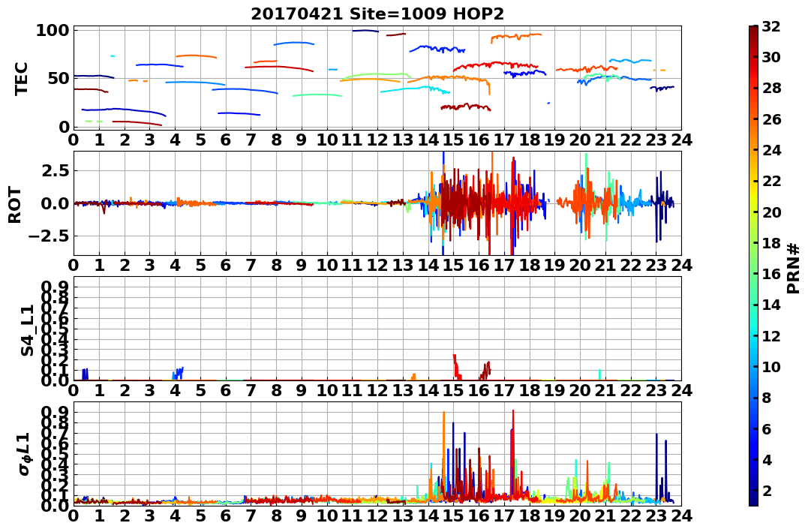Click colorbar tick label "32"

[x=771, y=26]
